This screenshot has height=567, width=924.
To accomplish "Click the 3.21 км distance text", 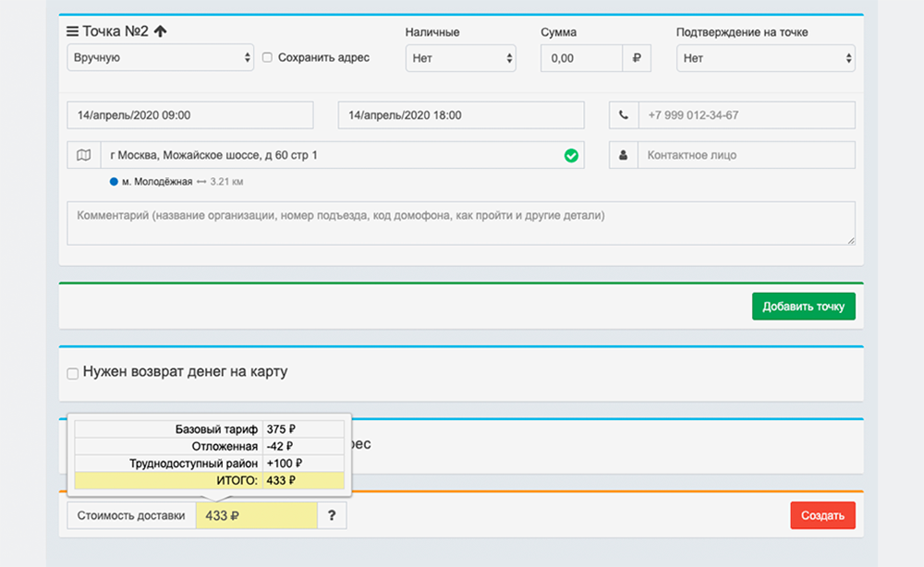I will (x=226, y=182).
